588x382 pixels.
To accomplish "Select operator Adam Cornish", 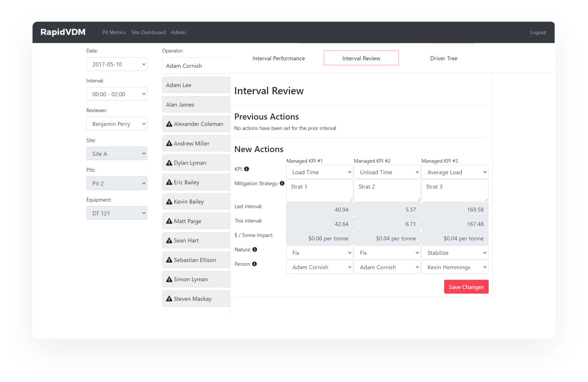I will coord(196,65).
